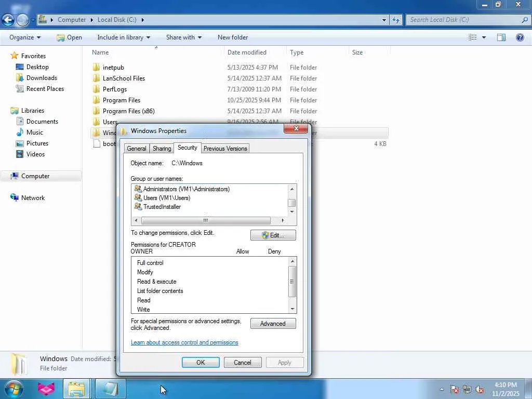Click the Forward navigation arrow in Explorer
This screenshot has height=399, width=532.
coord(22,20)
